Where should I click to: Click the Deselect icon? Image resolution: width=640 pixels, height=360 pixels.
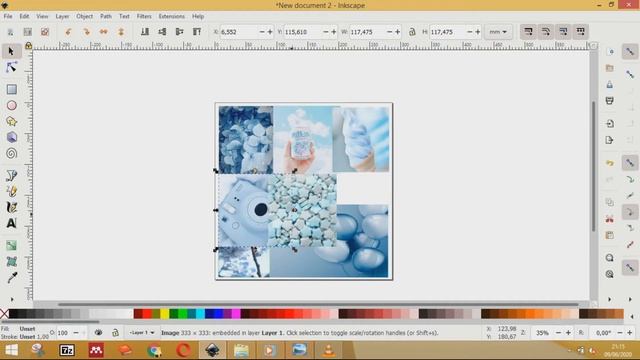pyautogui.click(x=45, y=31)
